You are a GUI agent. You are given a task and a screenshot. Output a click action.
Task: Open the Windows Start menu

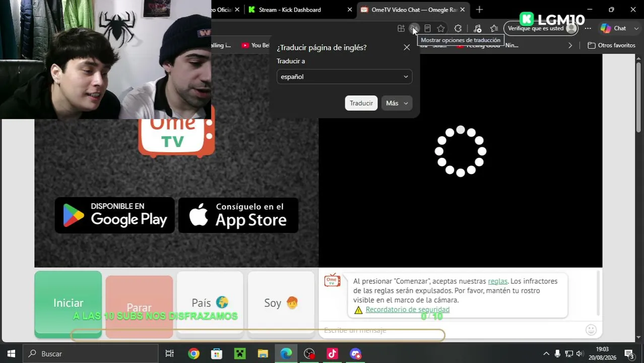tap(11, 353)
